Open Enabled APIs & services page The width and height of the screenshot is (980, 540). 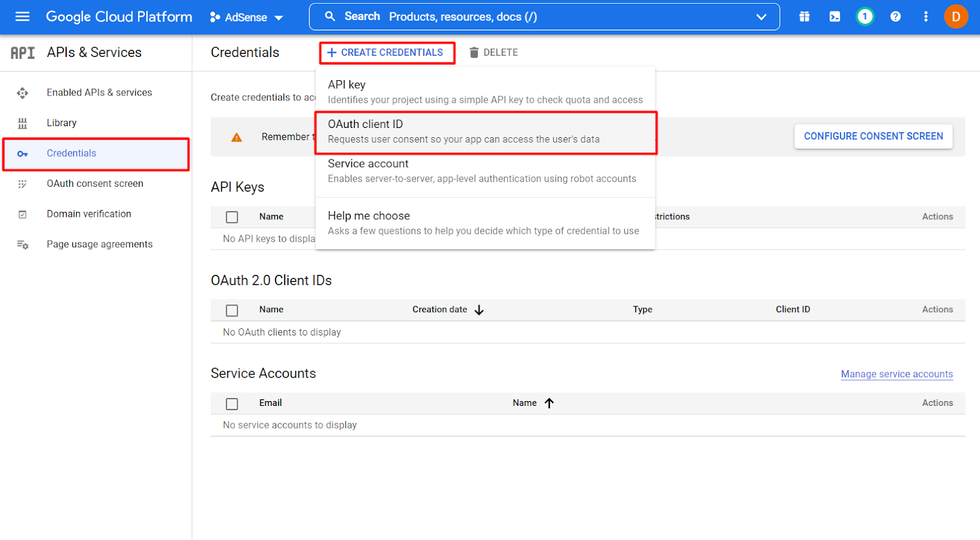tap(99, 92)
